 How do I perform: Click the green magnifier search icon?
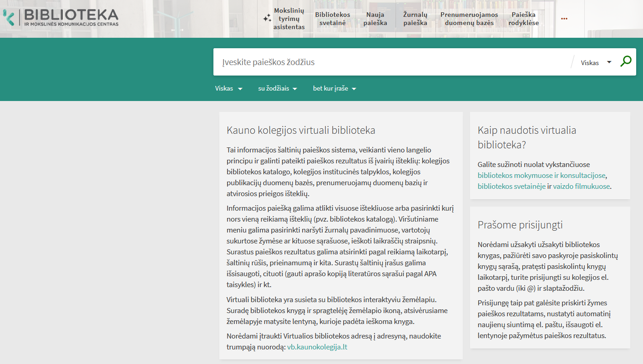pyautogui.click(x=626, y=61)
